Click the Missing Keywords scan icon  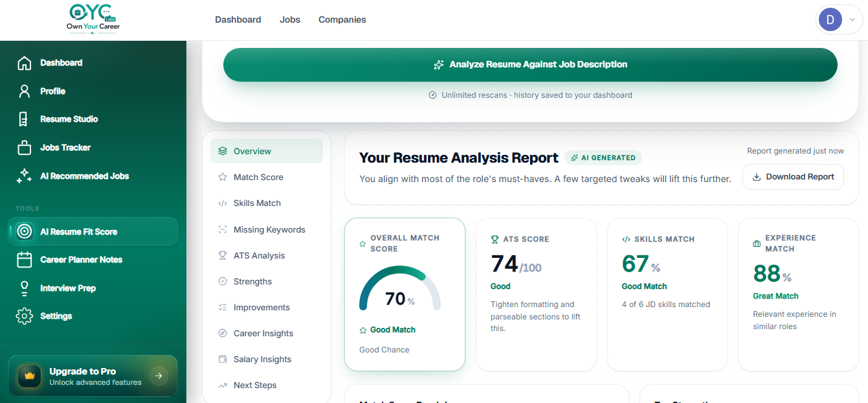(223, 229)
